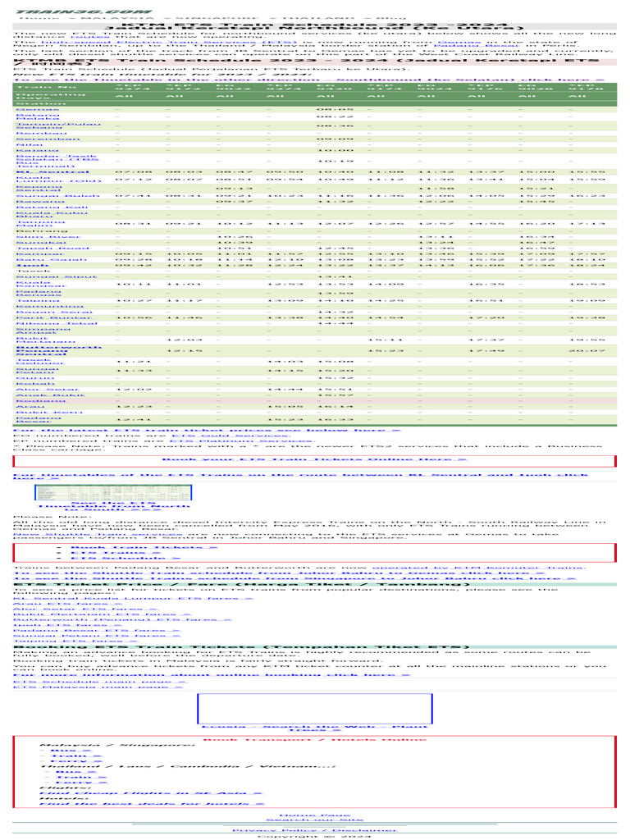Viewport: 630px width, 840px height.
Task: Open the ETS Schedule bullet link
Action: tap(126, 558)
